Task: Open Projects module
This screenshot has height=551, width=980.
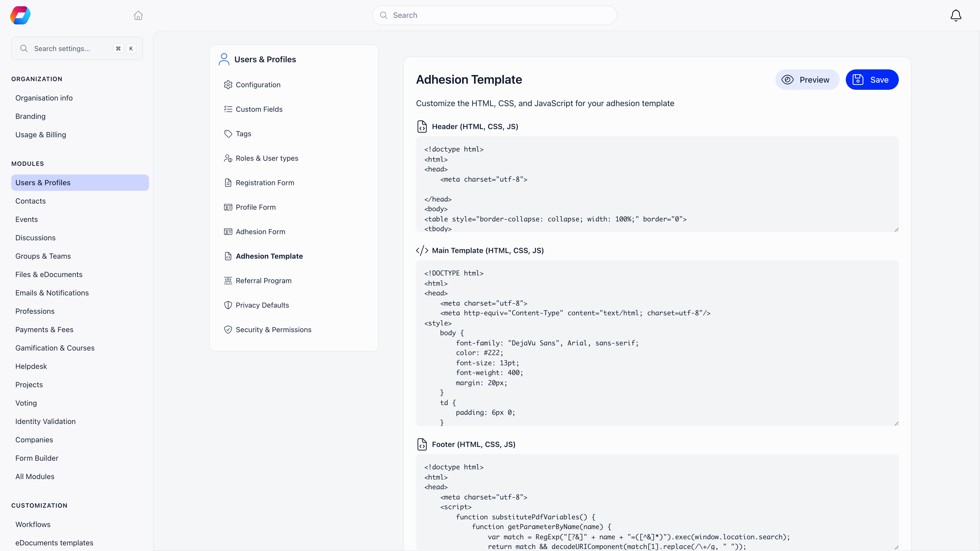Action: point(29,385)
